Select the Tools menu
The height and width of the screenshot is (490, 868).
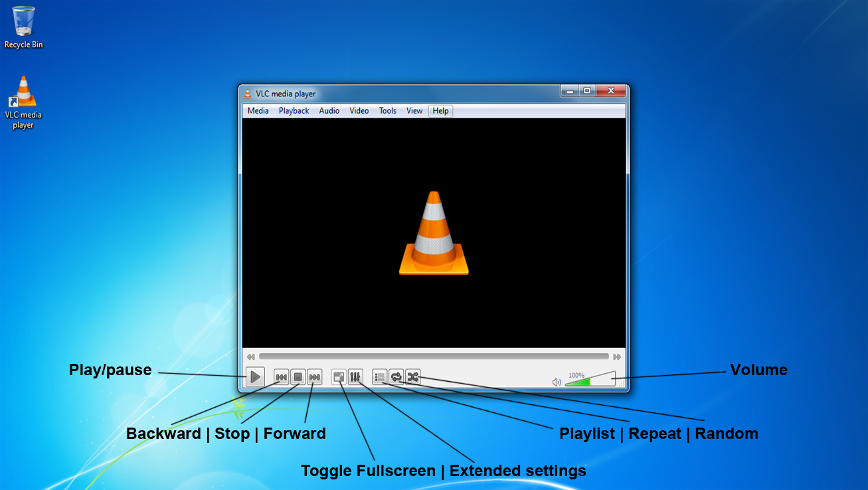[387, 110]
